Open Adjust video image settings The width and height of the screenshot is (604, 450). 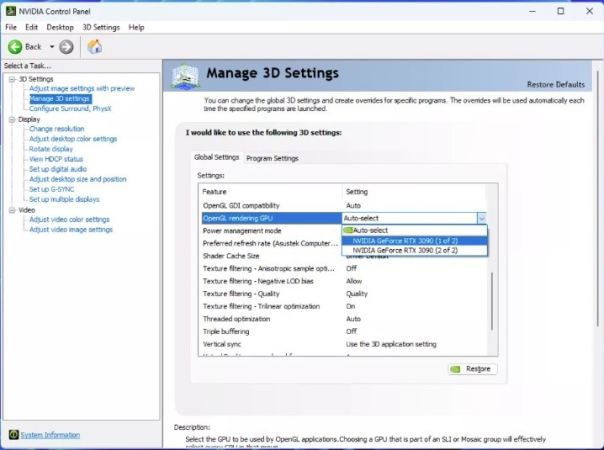(71, 230)
